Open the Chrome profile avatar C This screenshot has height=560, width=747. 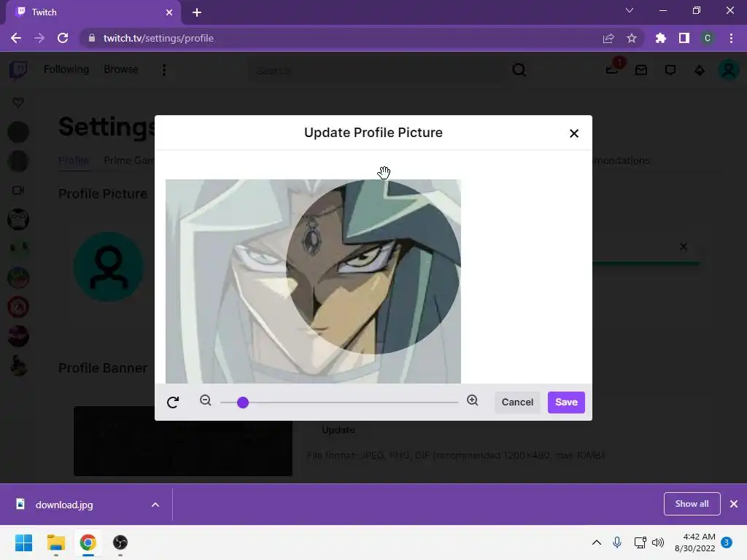708,38
